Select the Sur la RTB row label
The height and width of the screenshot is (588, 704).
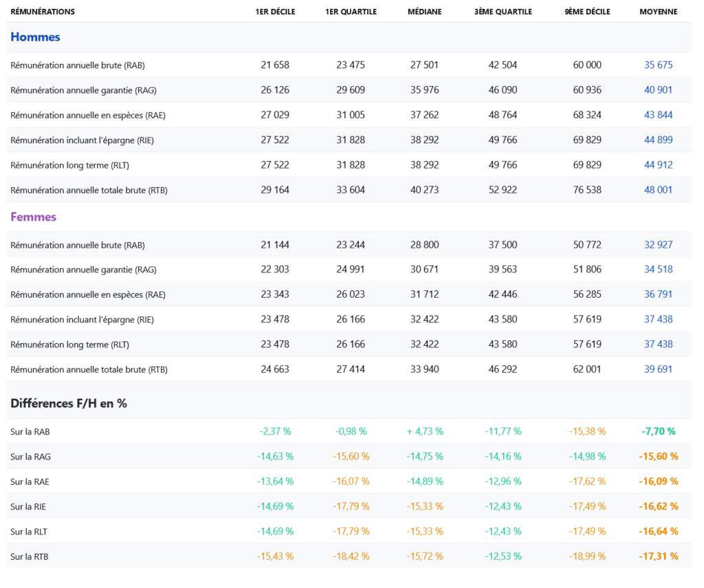(29, 556)
